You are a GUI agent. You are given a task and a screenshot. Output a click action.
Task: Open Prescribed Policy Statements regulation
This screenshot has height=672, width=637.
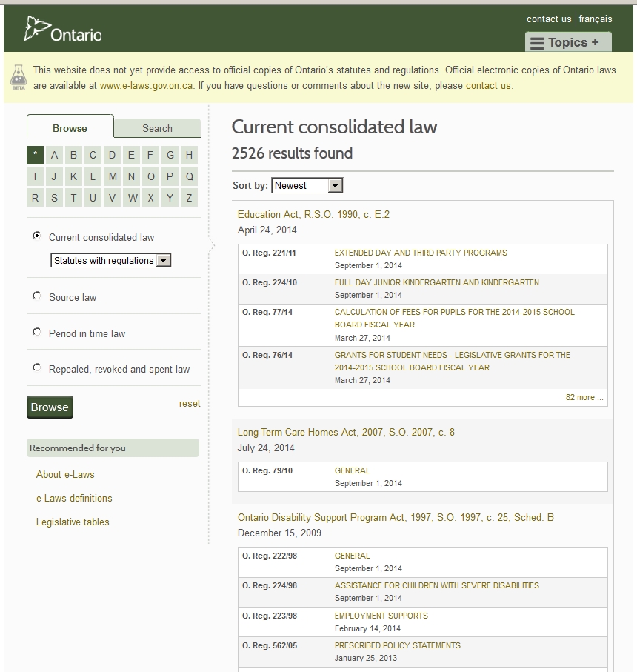(x=398, y=645)
